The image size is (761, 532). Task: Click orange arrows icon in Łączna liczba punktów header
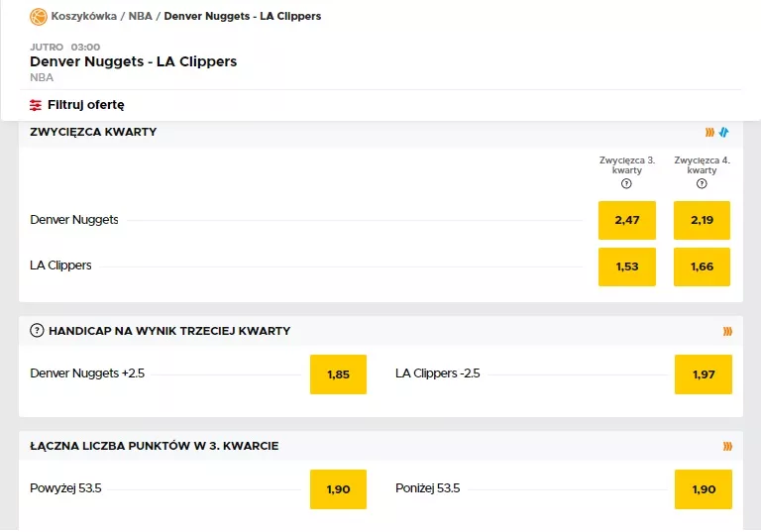pos(727,446)
